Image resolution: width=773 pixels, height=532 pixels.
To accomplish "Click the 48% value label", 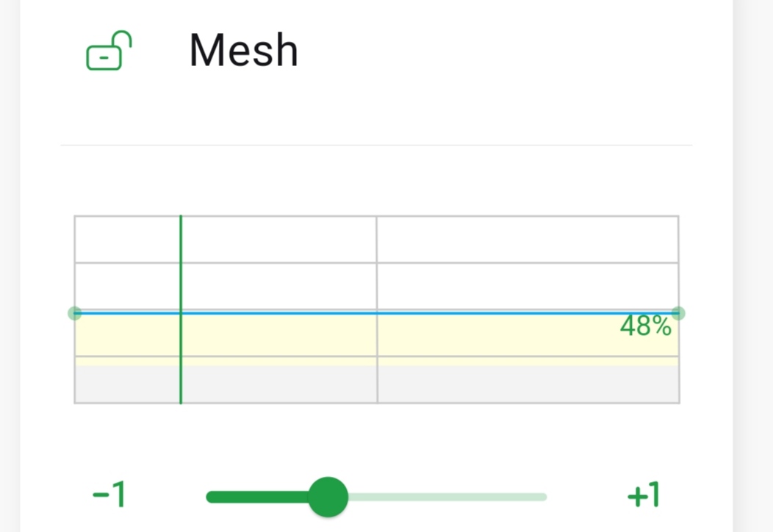I will click(645, 327).
